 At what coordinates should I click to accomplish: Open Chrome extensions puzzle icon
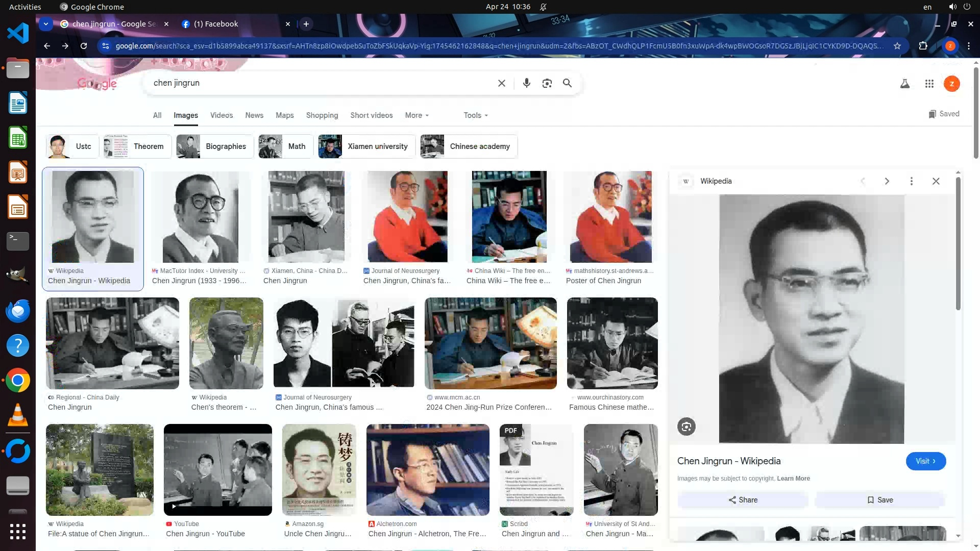(x=923, y=46)
